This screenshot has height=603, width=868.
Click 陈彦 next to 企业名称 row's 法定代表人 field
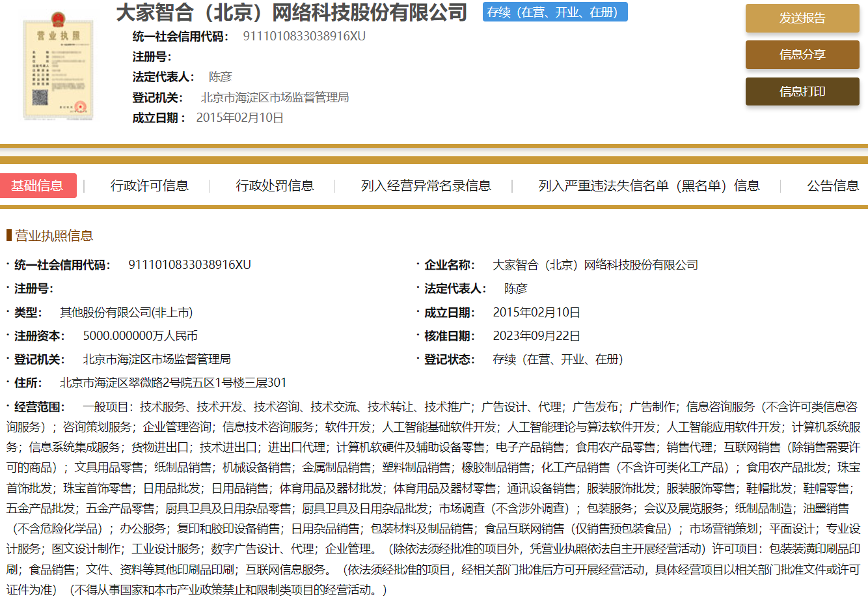coord(515,288)
